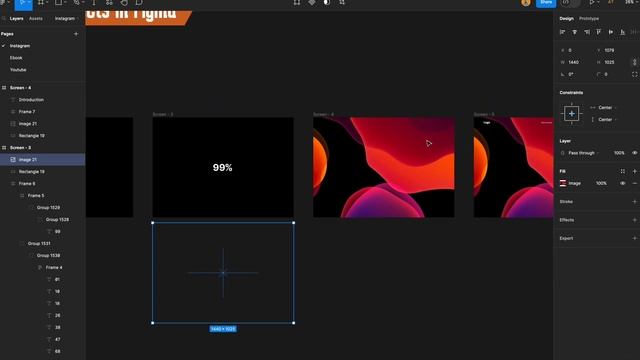This screenshot has height=360, width=640.
Task: Switch to the Prototype tab
Action: coord(589,18)
